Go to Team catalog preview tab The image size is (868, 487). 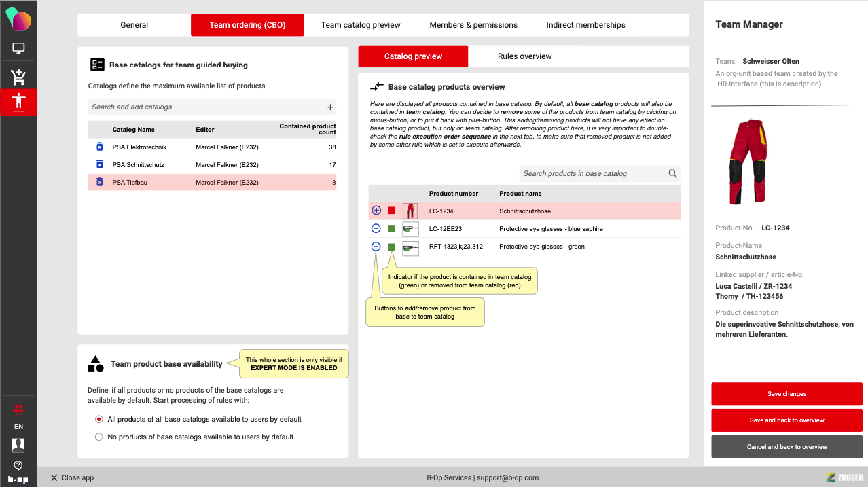(361, 25)
